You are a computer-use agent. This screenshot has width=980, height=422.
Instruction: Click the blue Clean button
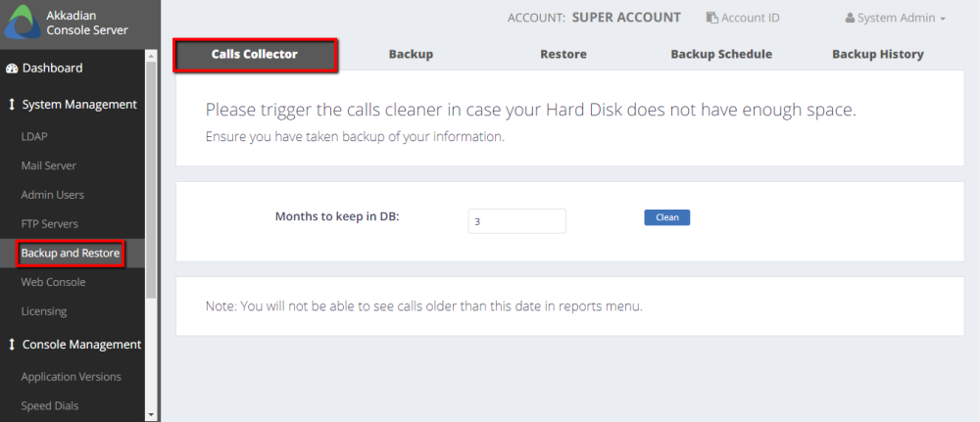[666, 217]
